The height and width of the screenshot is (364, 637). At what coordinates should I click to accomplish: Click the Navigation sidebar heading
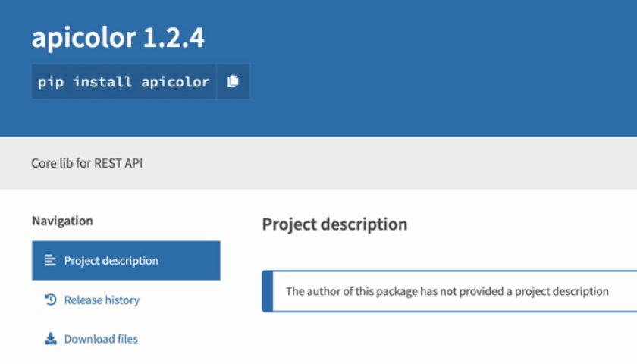tap(62, 221)
